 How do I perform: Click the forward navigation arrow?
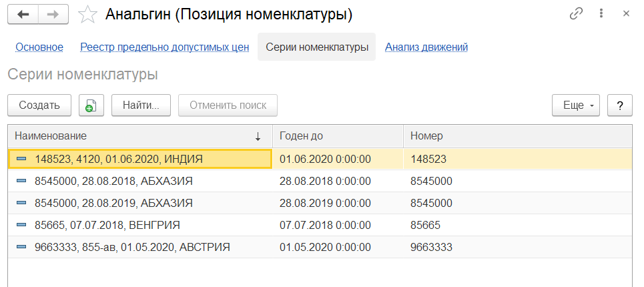[54, 13]
